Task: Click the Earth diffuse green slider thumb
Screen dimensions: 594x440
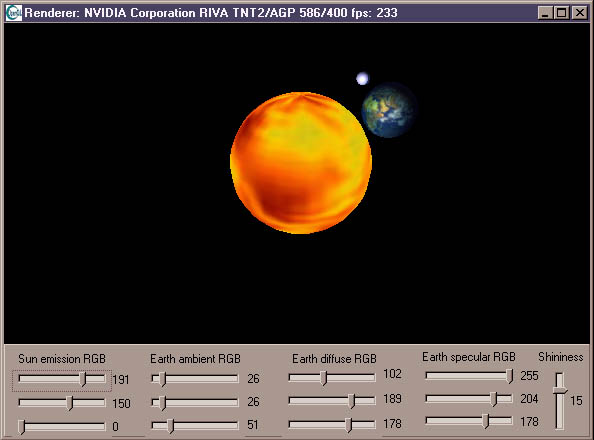Action: [352, 401]
